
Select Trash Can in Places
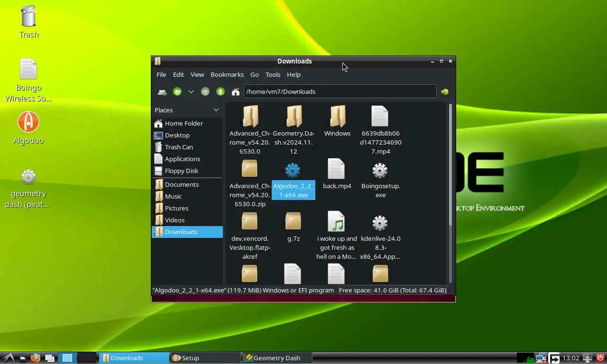187,147
